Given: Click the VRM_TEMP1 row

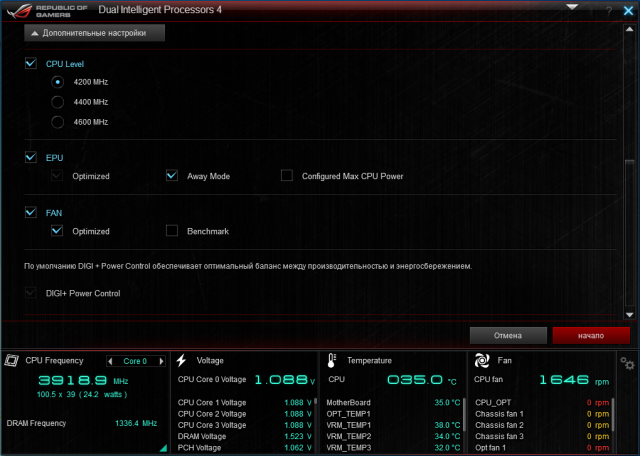Looking at the screenshot, I should coord(393,425).
